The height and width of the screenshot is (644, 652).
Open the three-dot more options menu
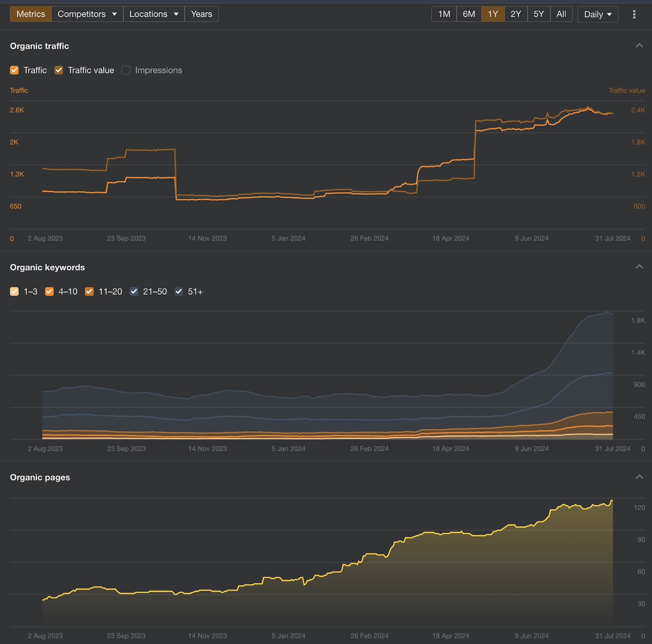coord(634,14)
